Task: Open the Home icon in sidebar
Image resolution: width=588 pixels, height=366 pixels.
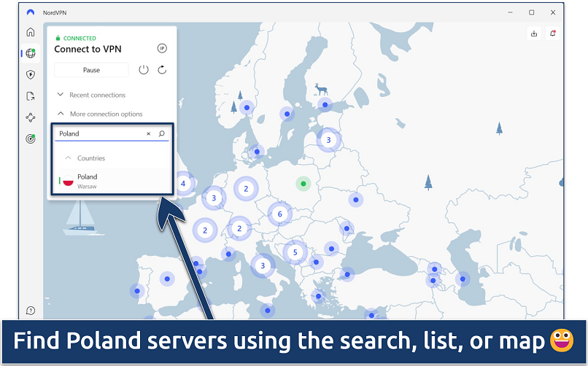Action: click(x=30, y=32)
